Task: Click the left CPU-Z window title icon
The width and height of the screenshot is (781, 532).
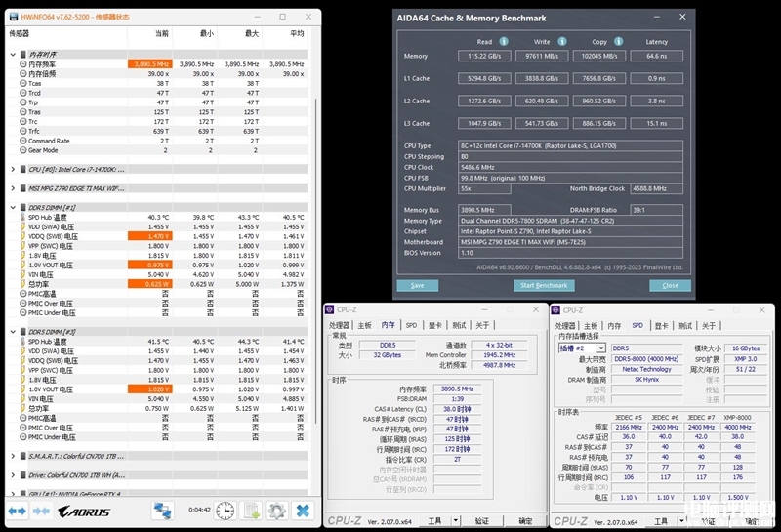Action: 329,309
